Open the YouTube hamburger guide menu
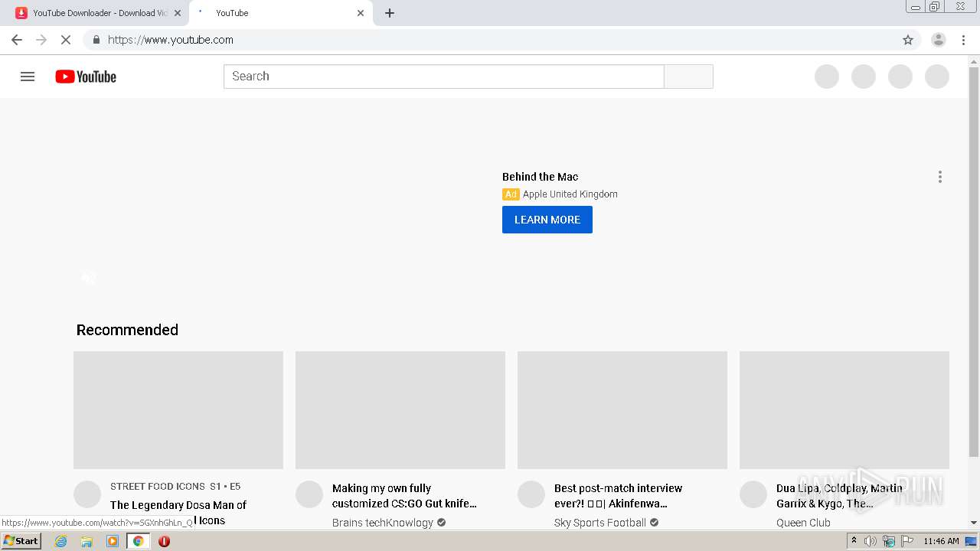The image size is (980, 551). (28, 77)
